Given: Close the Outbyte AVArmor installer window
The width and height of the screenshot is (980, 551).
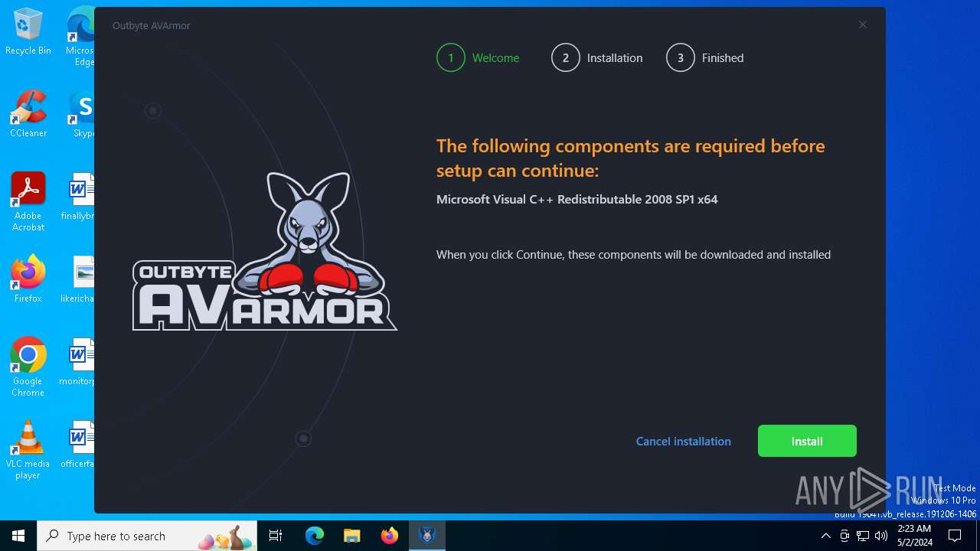Looking at the screenshot, I should (863, 24).
